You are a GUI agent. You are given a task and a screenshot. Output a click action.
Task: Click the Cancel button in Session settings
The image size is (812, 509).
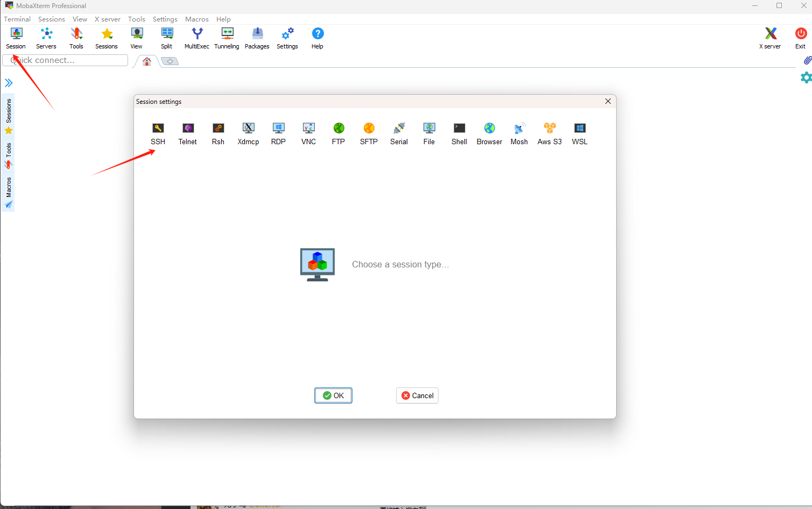point(417,395)
